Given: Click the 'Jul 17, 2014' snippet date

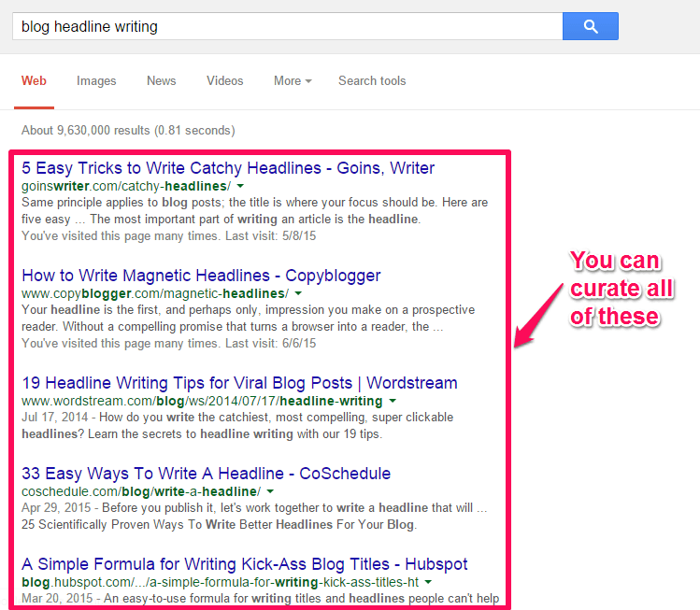Looking at the screenshot, I should click(x=55, y=418).
